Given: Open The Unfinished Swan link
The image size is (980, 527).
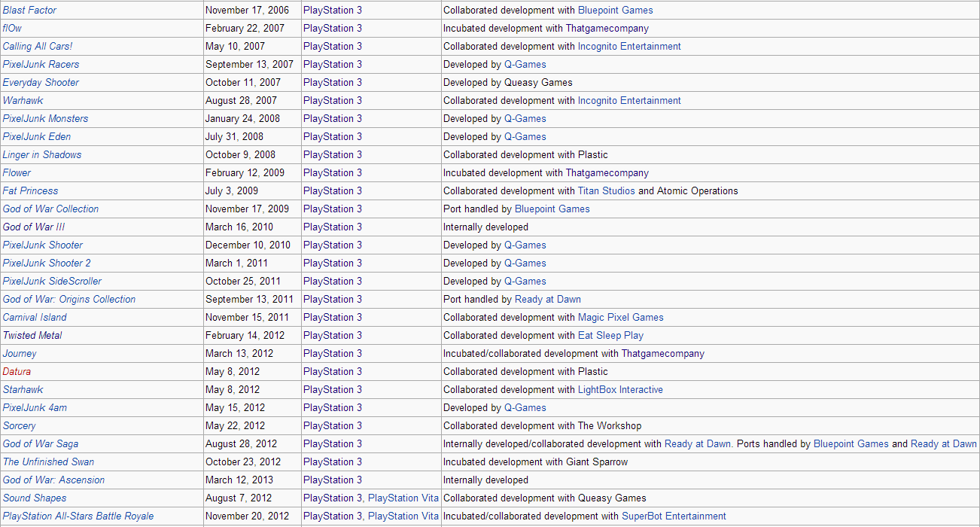Looking at the screenshot, I should (48, 462).
